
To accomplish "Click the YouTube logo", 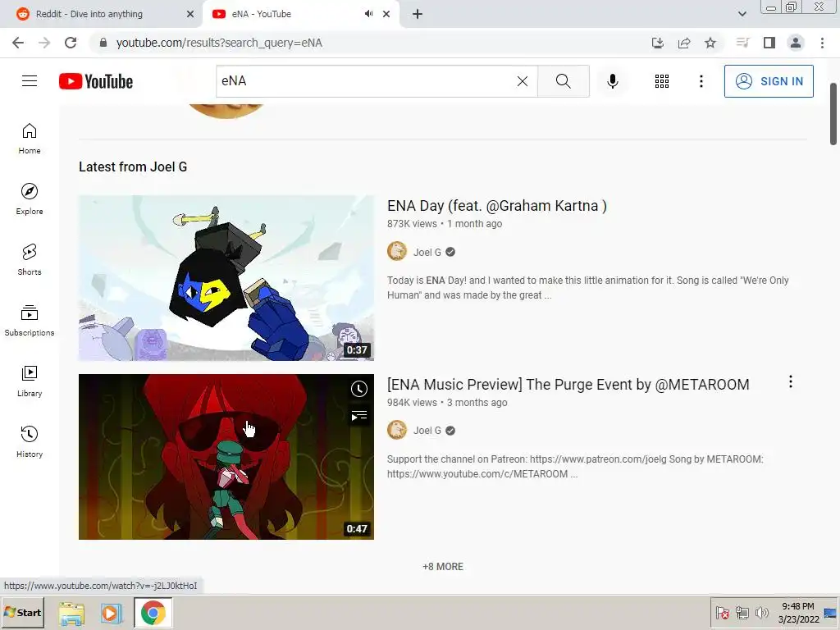I will point(96,81).
